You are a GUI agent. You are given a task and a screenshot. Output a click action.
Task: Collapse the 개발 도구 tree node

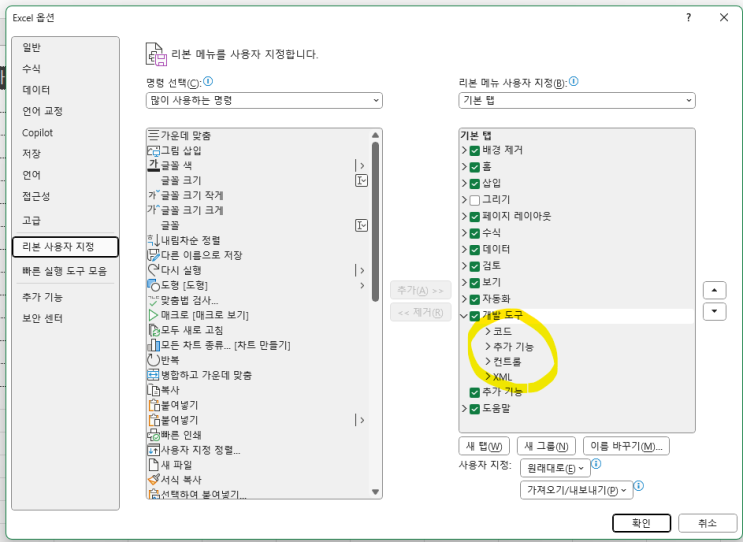(x=464, y=316)
